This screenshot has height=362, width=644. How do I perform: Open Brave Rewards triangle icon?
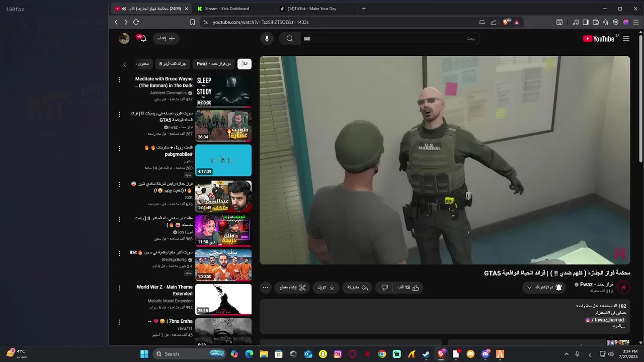pos(516,22)
